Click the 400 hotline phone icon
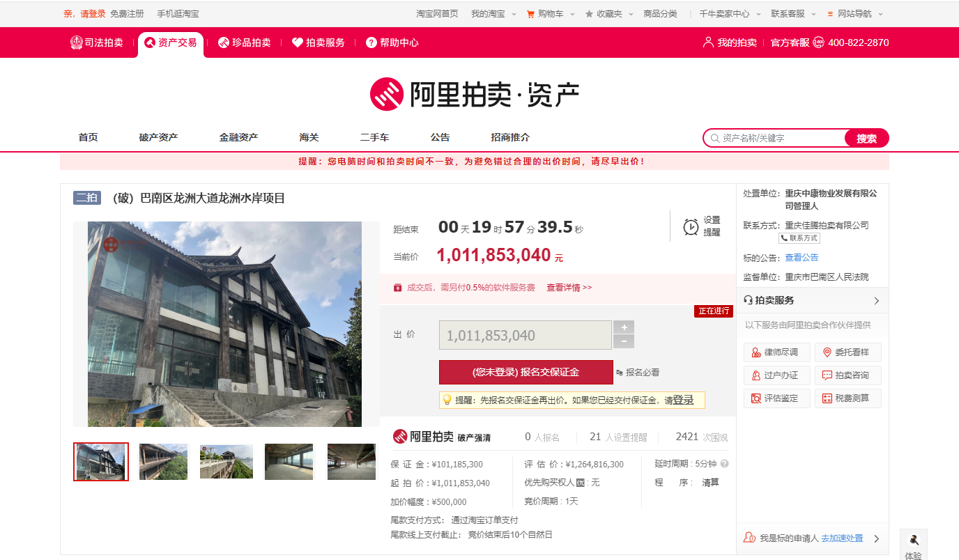 [x=818, y=42]
